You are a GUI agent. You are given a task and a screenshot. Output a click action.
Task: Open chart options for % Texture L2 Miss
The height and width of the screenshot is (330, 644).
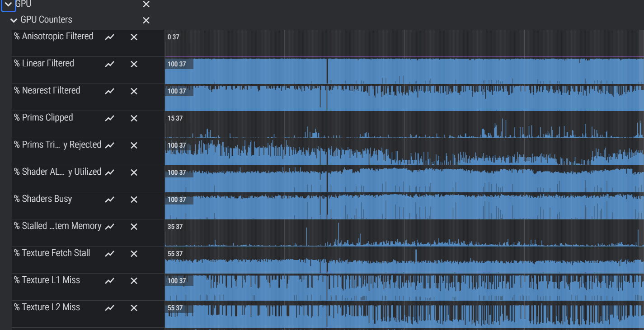109,308
